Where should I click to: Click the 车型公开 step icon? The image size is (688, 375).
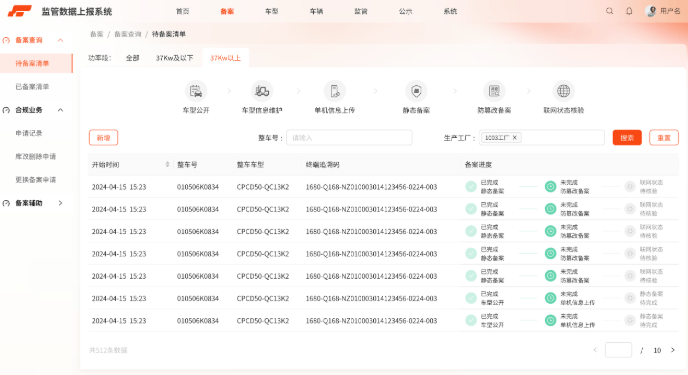196,91
